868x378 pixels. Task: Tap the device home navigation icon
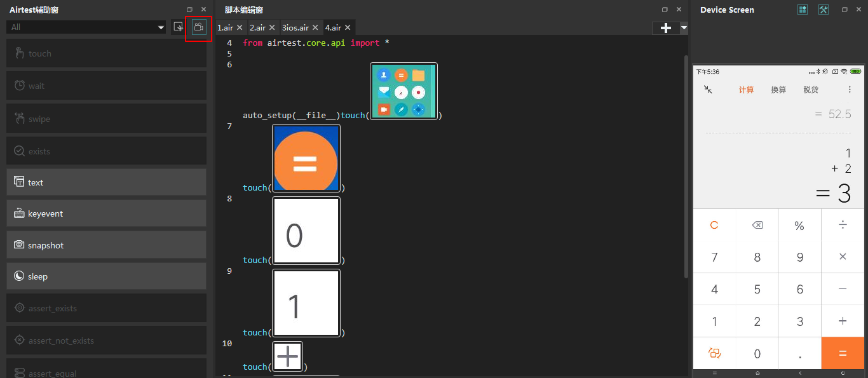[757, 373]
